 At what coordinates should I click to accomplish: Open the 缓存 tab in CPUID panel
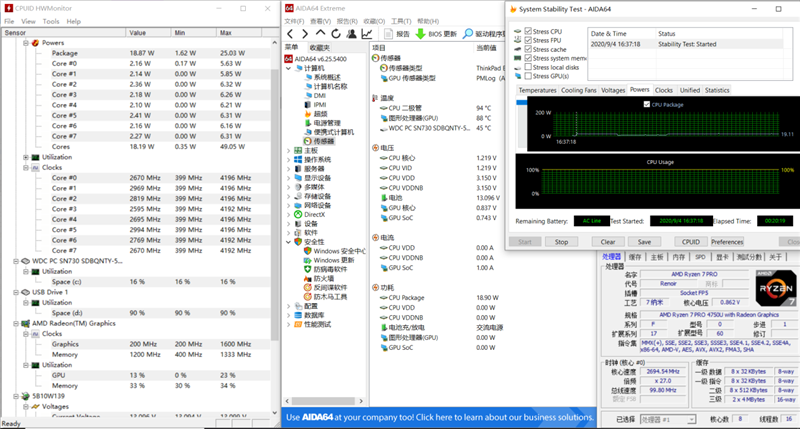point(635,257)
